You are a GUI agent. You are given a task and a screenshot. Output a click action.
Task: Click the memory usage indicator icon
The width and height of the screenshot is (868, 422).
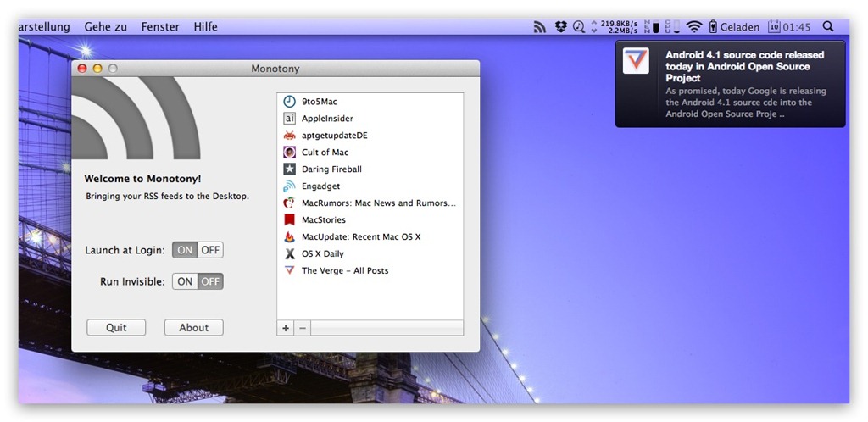pyautogui.click(x=652, y=26)
